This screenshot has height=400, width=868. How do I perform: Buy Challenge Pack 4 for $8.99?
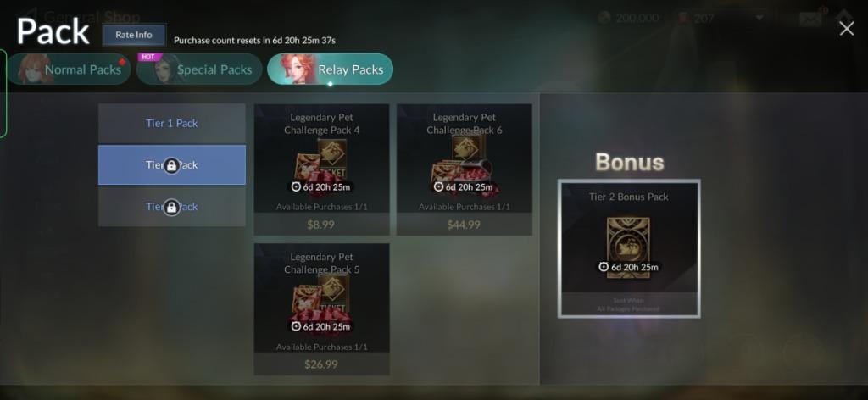[321, 225]
